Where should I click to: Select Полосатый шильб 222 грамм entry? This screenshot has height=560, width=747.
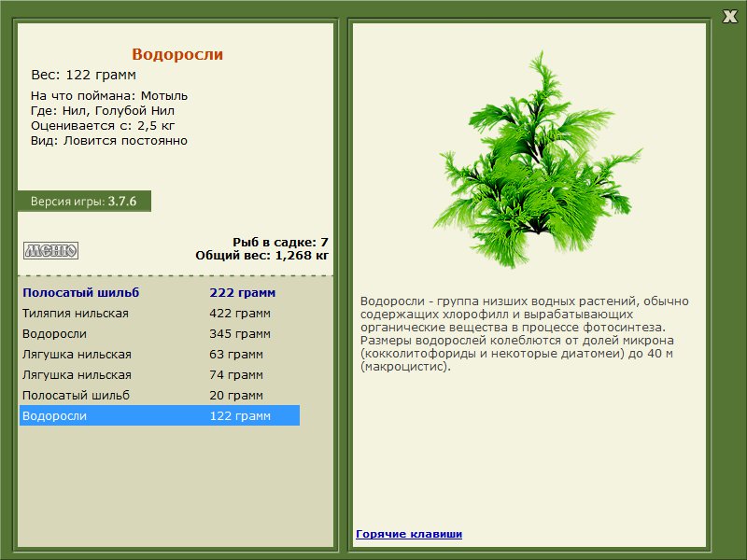click(160, 292)
